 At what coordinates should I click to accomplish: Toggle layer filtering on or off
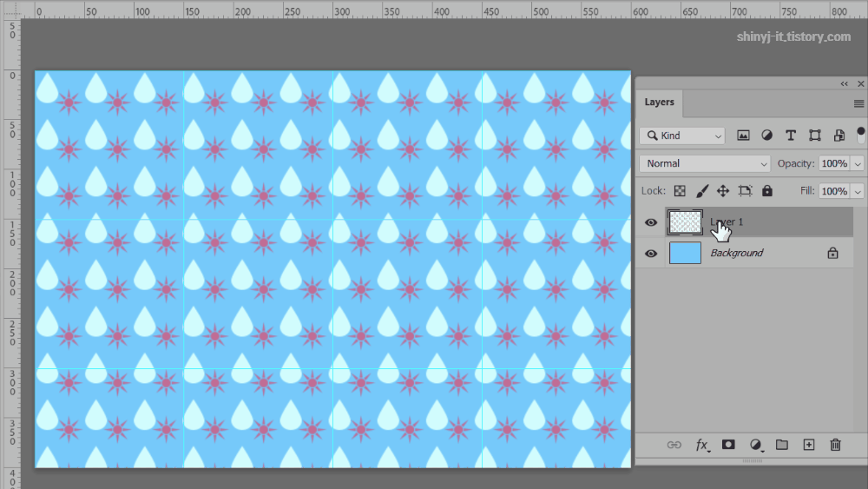tap(860, 135)
